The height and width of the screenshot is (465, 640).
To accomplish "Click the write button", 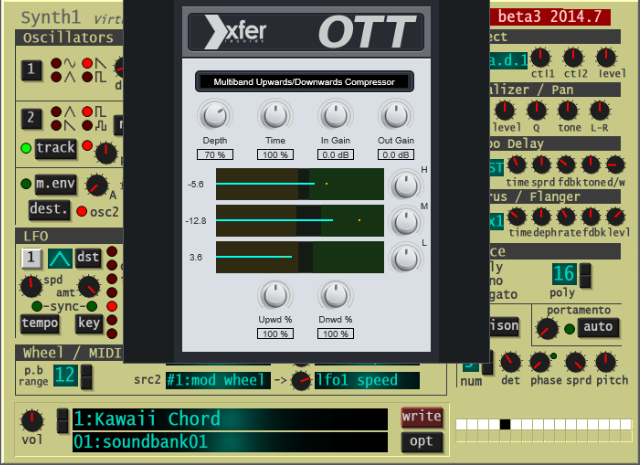I will tap(422, 417).
